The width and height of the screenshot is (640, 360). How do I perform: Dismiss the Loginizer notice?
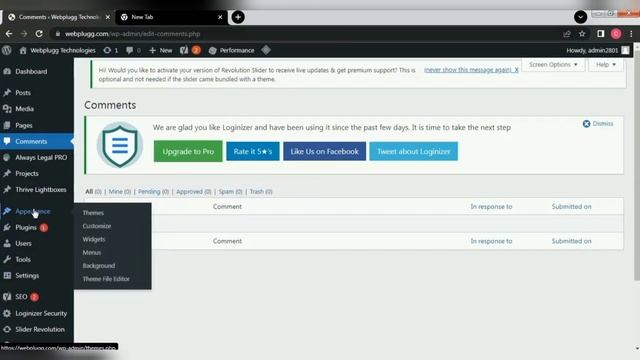pos(598,123)
